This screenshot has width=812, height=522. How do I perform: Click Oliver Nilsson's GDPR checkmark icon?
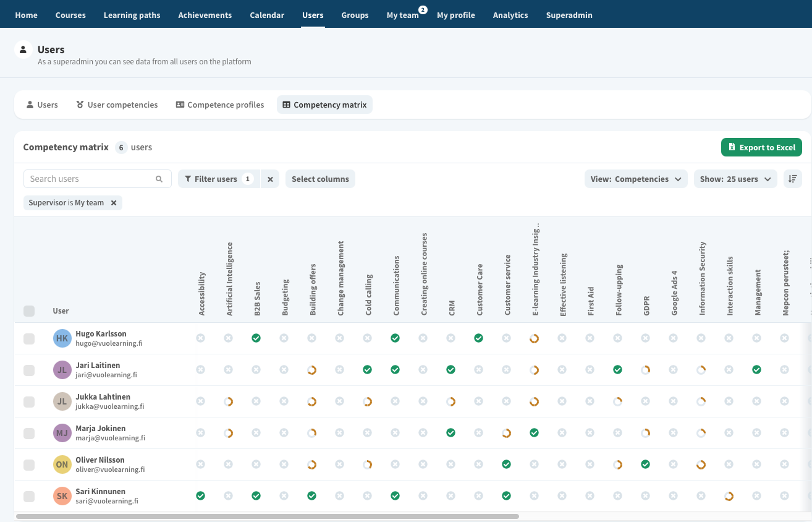pos(645,464)
